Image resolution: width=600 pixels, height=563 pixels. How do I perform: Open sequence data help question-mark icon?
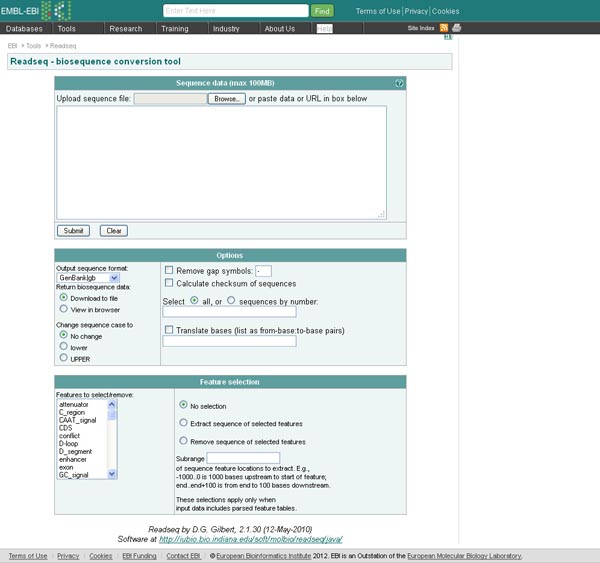tap(399, 84)
